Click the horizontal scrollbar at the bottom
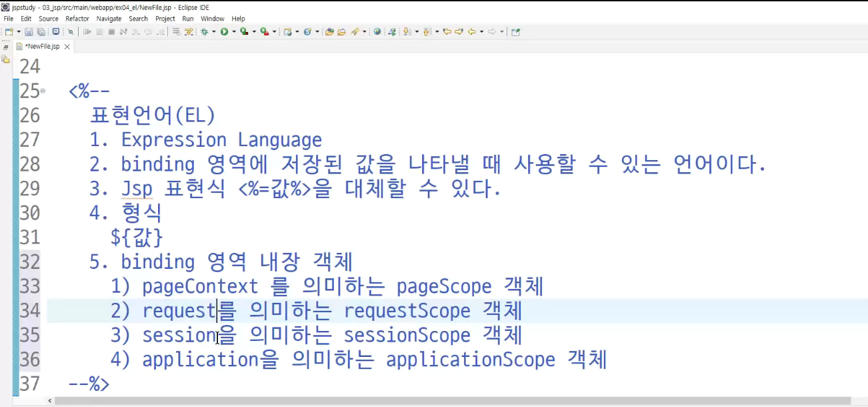The image size is (868, 407). (x=453, y=401)
